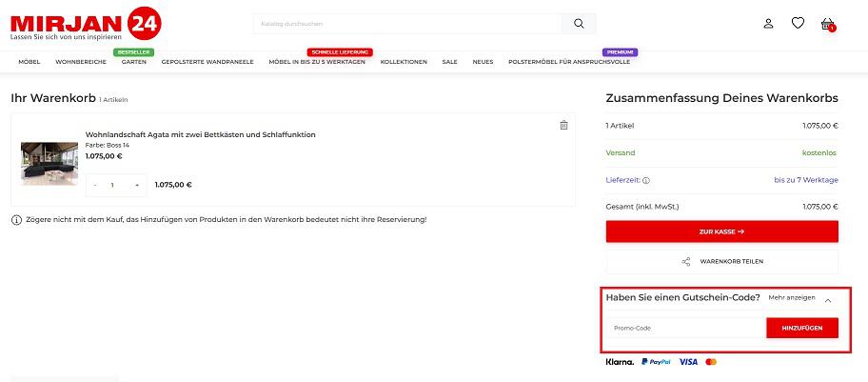Image resolution: width=868 pixels, height=382 pixels.
Task: Decrease quantity with minus button
Action: point(95,185)
